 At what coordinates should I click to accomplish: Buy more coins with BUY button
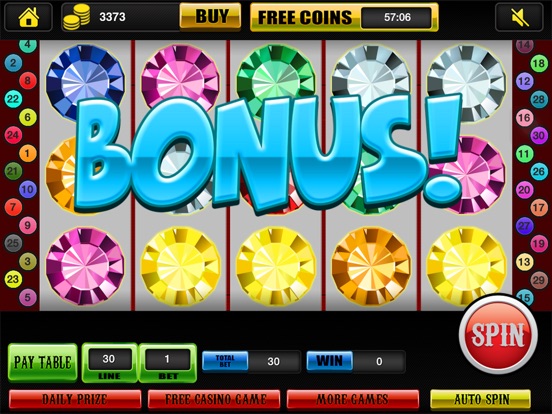210,16
